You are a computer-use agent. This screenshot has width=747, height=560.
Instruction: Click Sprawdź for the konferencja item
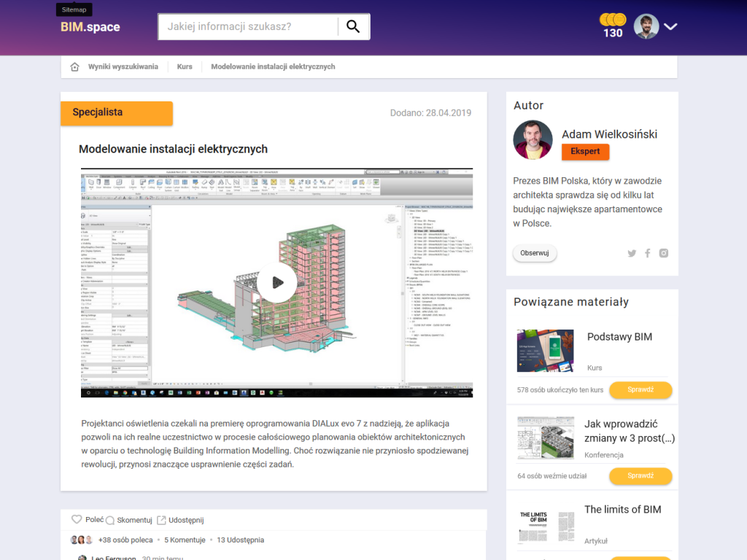click(x=640, y=475)
